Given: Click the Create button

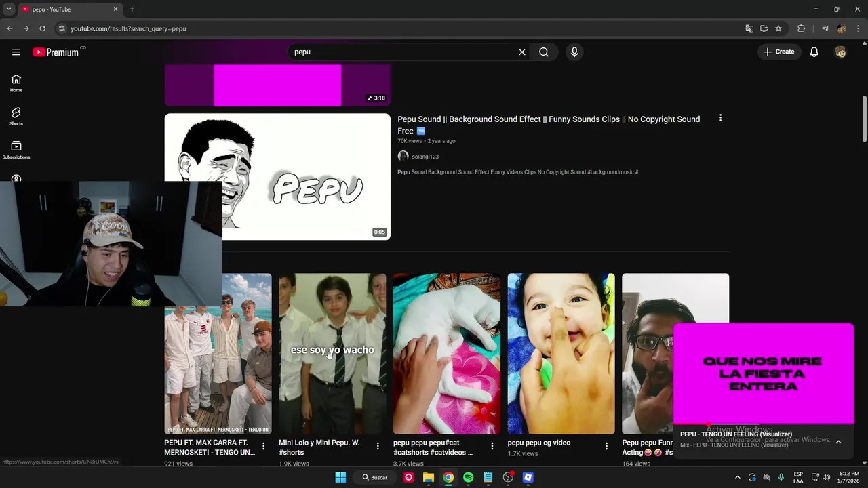Looking at the screenshot, I should tap(778, 52).
